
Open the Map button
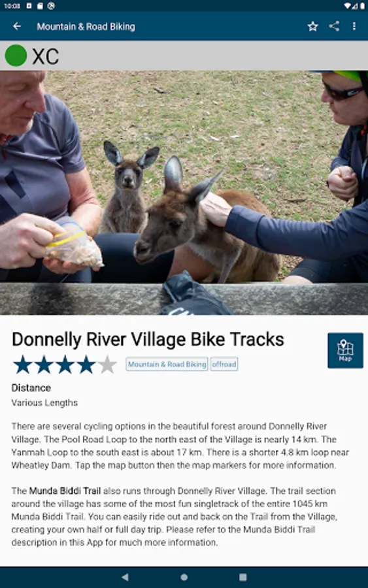point(345,350)
